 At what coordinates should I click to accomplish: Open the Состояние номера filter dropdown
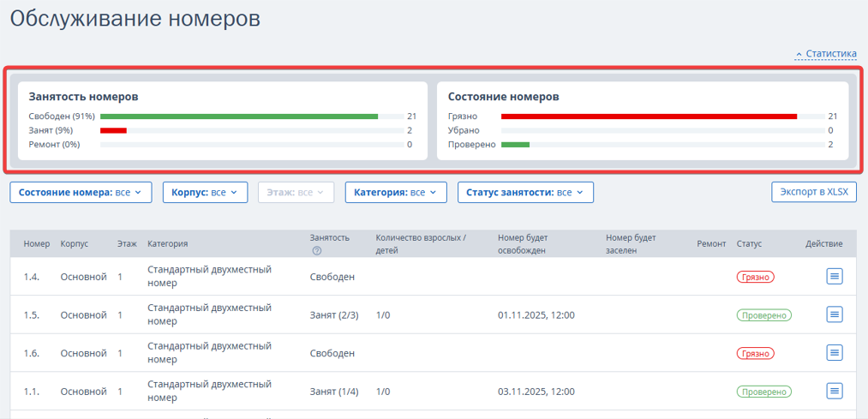(81, 193)
